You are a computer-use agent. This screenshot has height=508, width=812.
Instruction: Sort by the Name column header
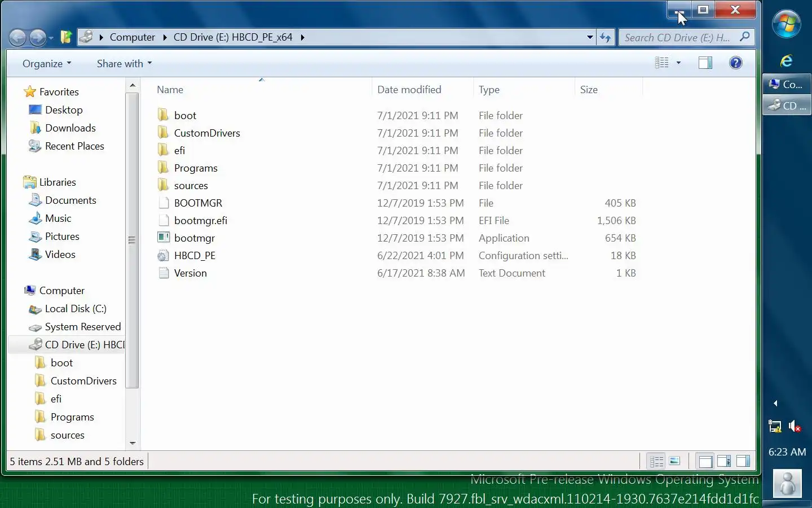[x=262, y=89]
